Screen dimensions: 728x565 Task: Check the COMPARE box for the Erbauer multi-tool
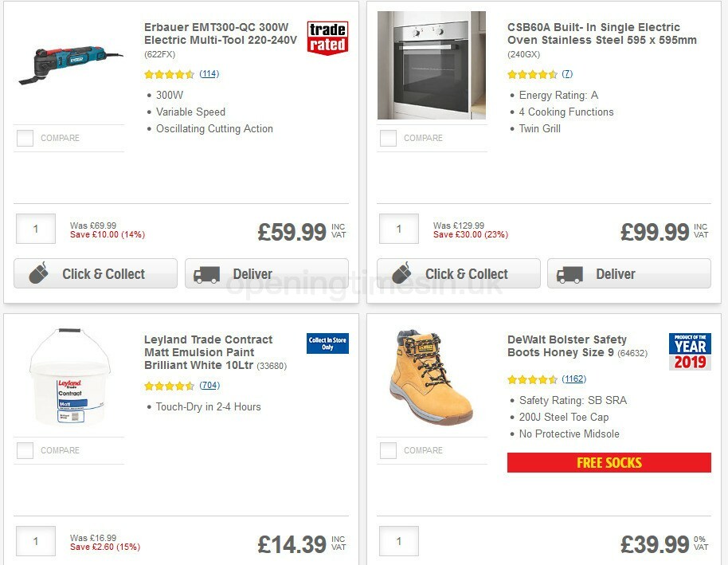pyautogui.click(x=25, y=138)
